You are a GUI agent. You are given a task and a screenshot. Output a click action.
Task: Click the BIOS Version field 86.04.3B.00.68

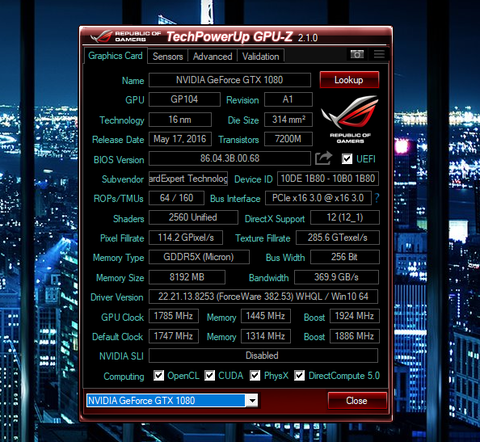click(230, 158)
